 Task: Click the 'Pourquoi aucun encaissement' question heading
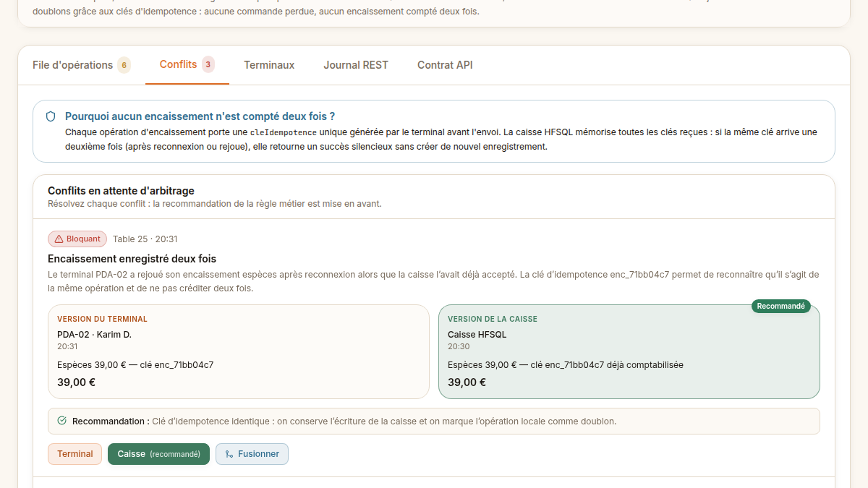pos(200,116)
